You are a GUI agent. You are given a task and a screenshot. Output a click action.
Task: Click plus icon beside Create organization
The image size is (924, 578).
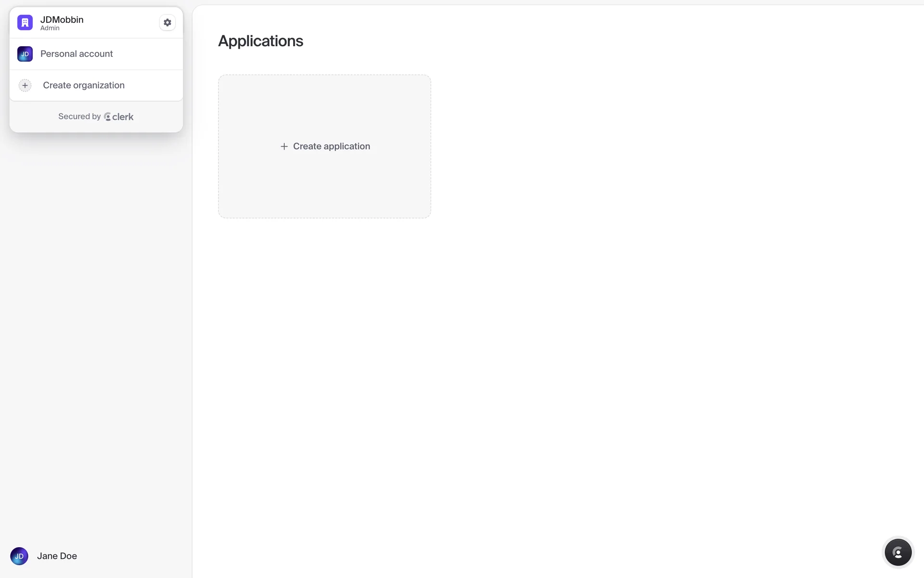click(25, 85)
